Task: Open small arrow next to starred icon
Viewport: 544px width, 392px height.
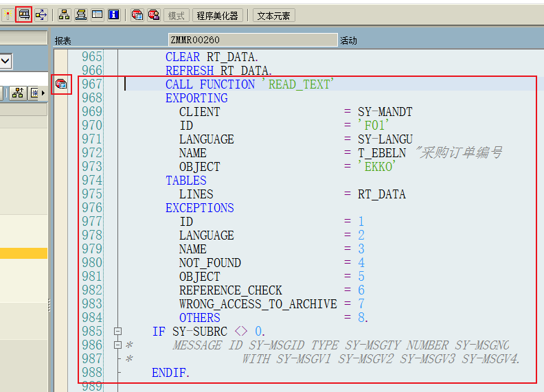Action: [x=43, y=93]
